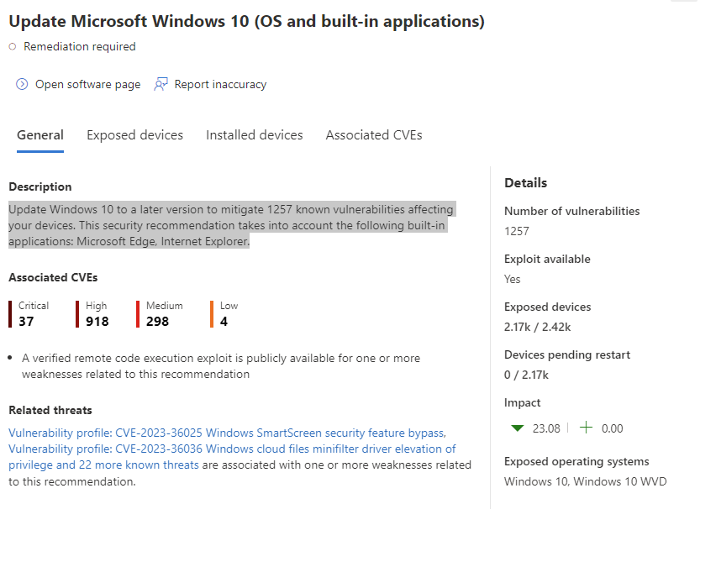This screenshot has height=588, width=716.
Task: Open software page link
Action: [87, 85]
